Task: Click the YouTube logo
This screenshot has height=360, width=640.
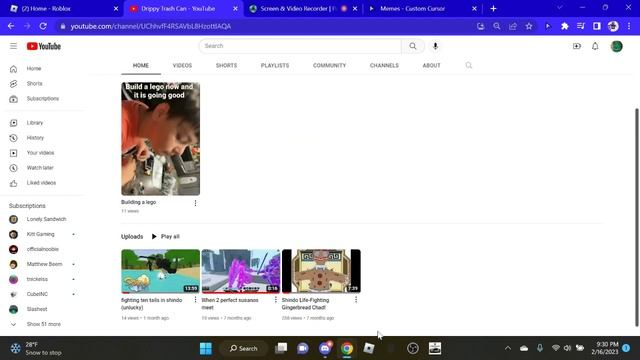Action: (x=44, y=46)
